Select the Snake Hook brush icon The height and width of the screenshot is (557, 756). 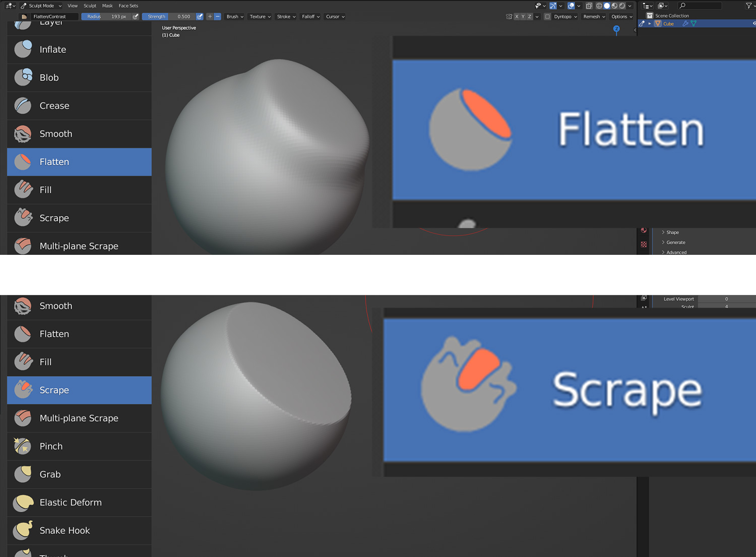(x=22, y=530)
